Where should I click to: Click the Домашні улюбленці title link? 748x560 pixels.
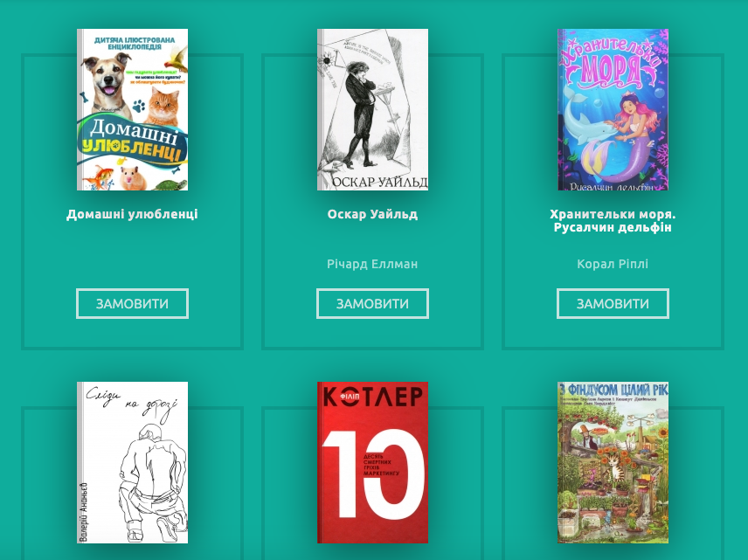point(132,214)
